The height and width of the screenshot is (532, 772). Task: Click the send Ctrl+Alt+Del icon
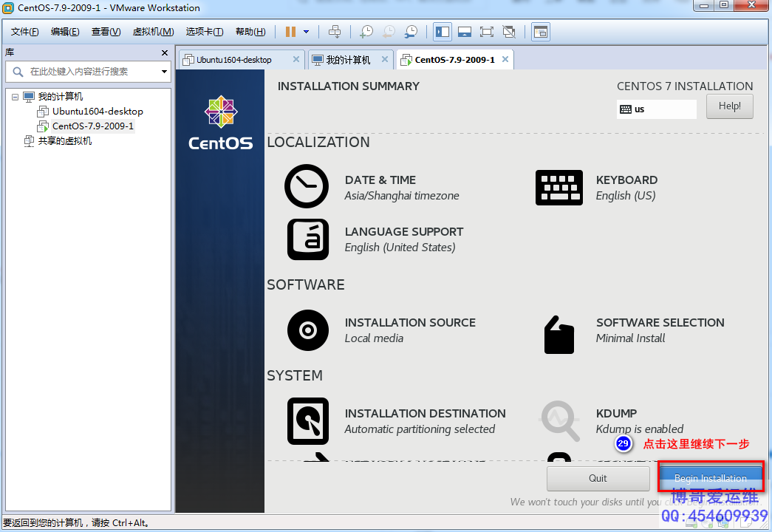coord(335,32)
